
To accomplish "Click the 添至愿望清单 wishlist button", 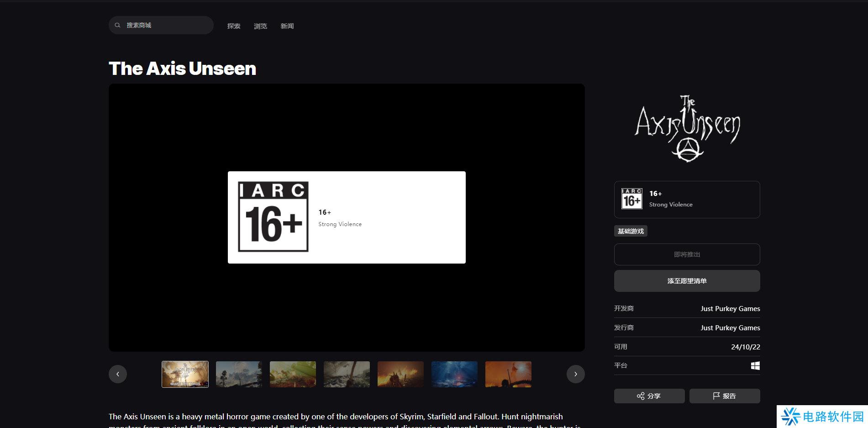I will [x=687, y=281].
